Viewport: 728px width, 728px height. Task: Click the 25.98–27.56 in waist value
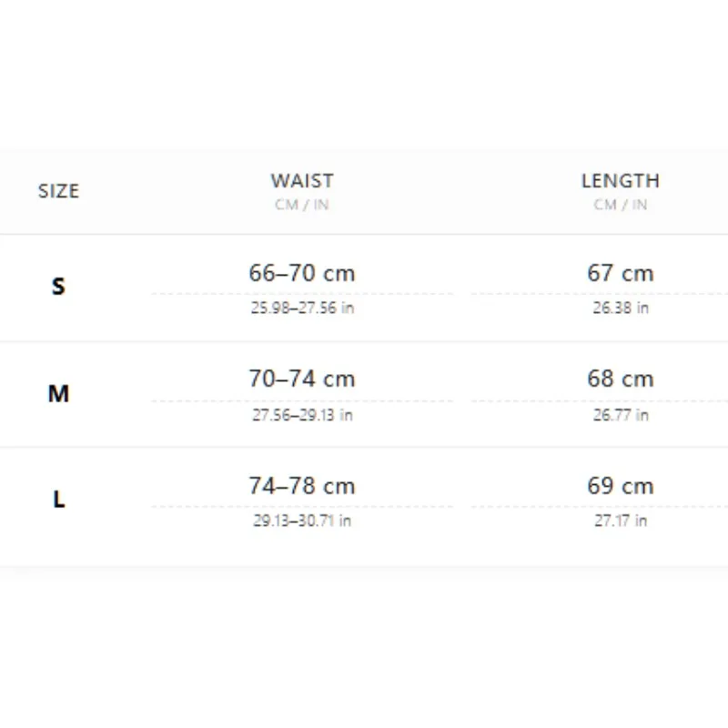[303, 308]
